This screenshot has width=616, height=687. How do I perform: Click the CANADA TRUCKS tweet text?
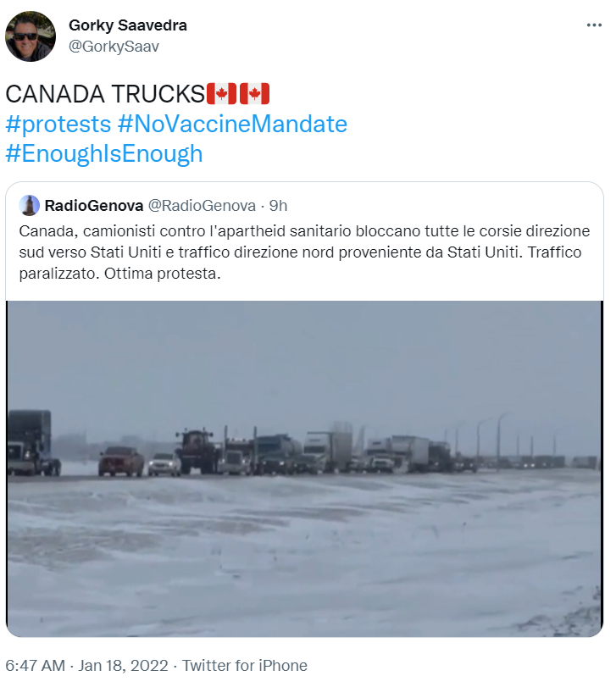[x=105, y=94]
